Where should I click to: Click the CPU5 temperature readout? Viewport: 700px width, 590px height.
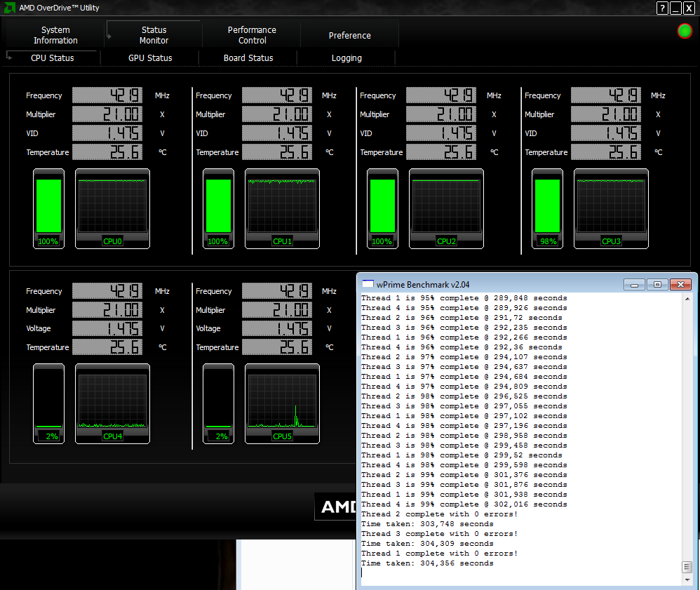[x=277, y=347]
